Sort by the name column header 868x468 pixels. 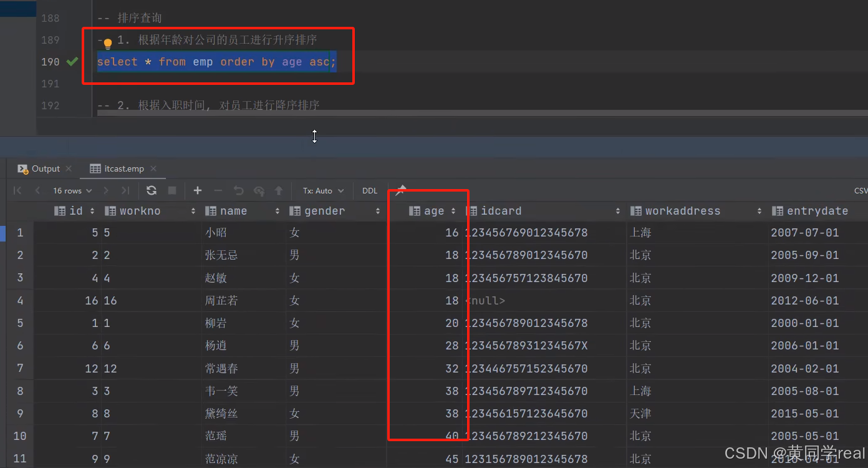243,211
